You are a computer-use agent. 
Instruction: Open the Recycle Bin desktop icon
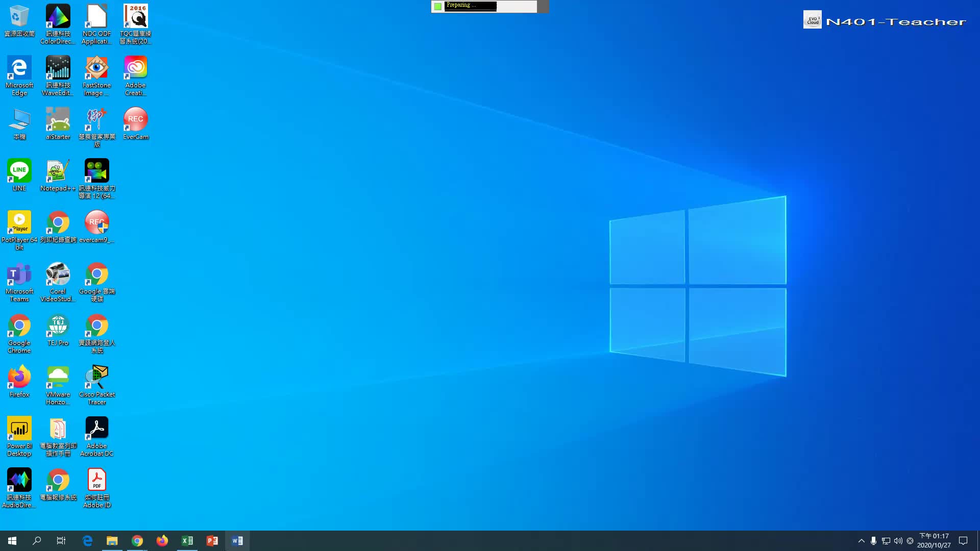tap(19, 21)
